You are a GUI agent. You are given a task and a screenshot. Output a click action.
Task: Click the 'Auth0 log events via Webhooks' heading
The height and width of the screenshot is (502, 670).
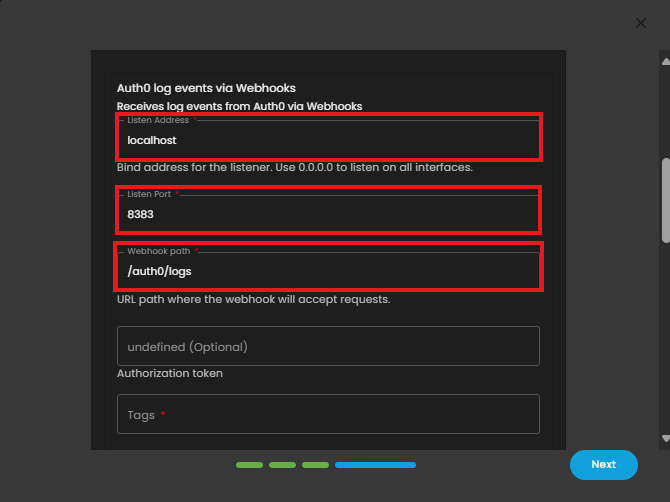(x=206, y=88)
